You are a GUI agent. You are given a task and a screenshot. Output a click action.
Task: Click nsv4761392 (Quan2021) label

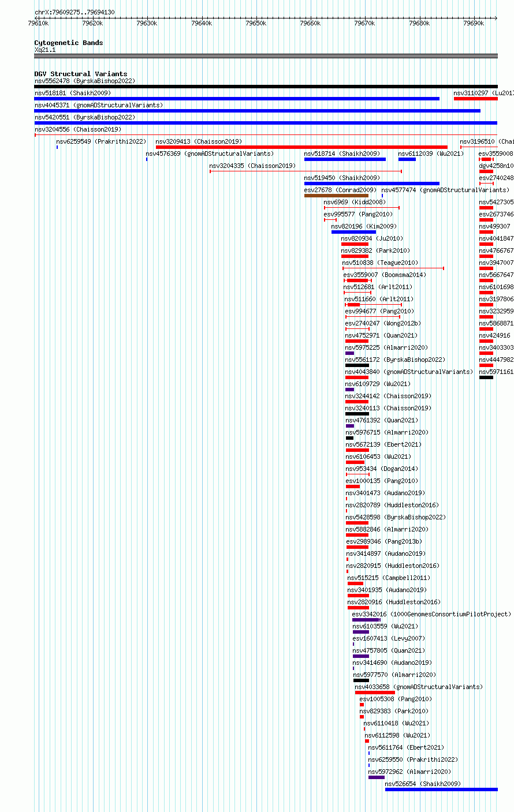(x=382, y=420)
